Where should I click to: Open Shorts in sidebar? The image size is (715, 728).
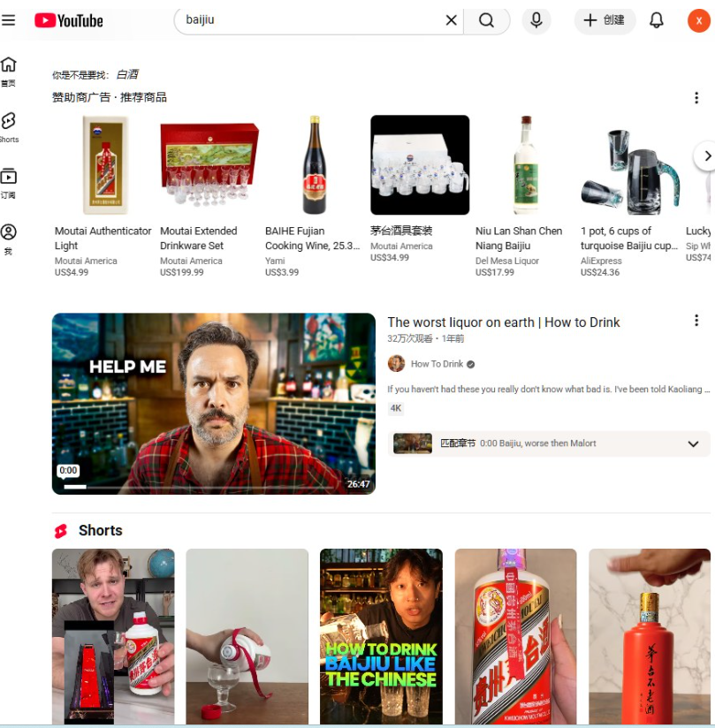coord(8,126)
